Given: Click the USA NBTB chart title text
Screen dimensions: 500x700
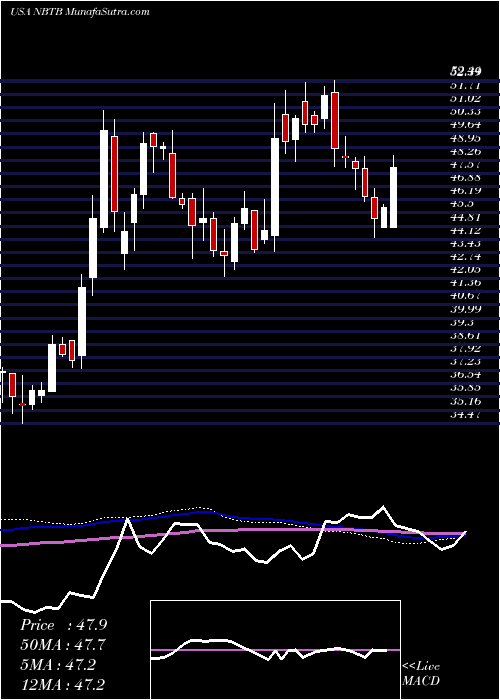Looking at the screenshot, I should point(79,12).
